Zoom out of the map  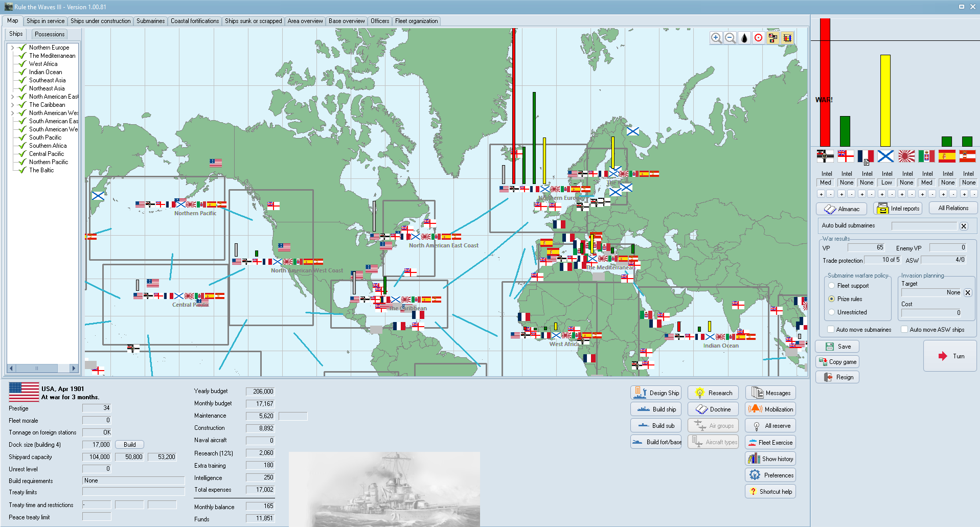click(x=730, y=38)
